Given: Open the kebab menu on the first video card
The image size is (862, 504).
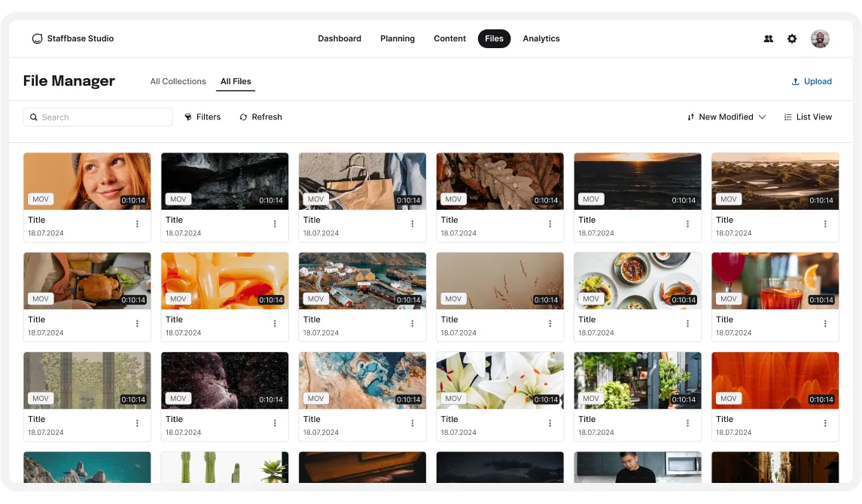Looking at the screenshot, I should click(x=137, y=223).
